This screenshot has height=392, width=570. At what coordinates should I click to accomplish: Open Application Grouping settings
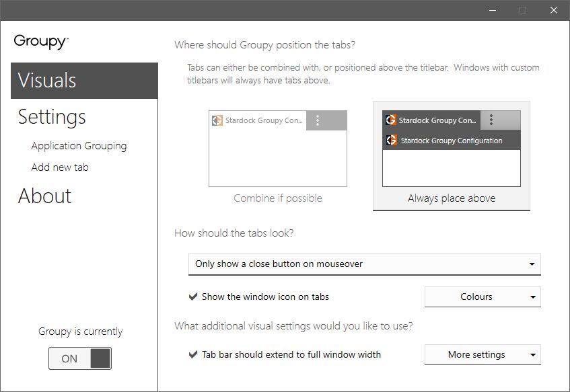click(79, 146)
